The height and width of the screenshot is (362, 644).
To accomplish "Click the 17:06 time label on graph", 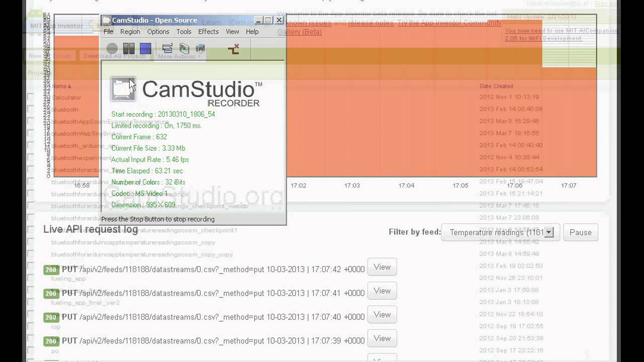I will pos(515,186).
